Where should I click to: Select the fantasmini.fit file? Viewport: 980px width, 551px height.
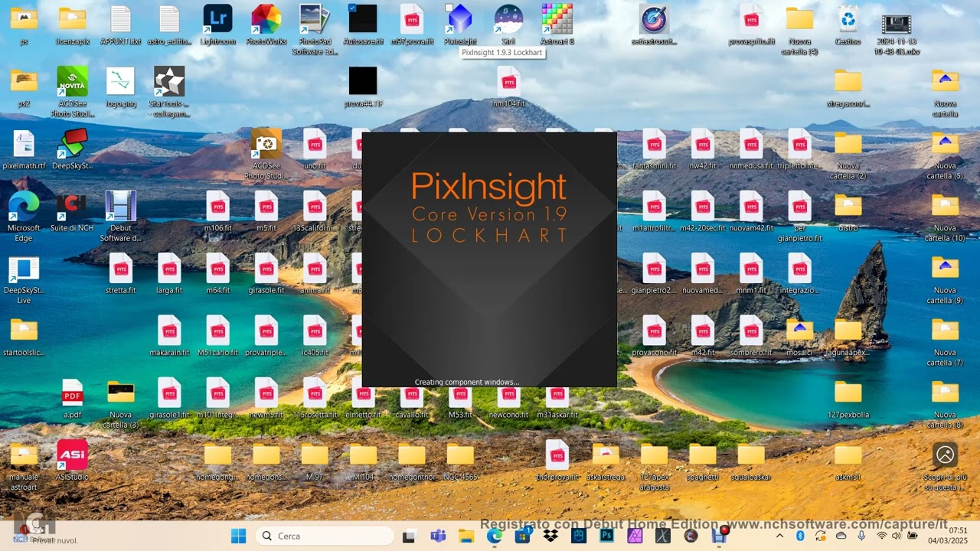click(x=654, y=144)
